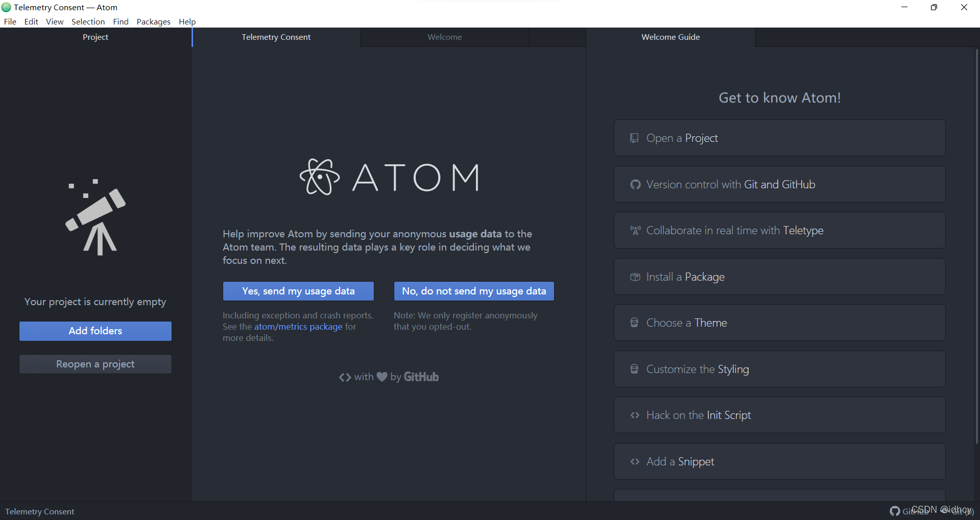Expand the Choose a Theme card
Viewport: 980px width, 520px height.
point(779,323)
